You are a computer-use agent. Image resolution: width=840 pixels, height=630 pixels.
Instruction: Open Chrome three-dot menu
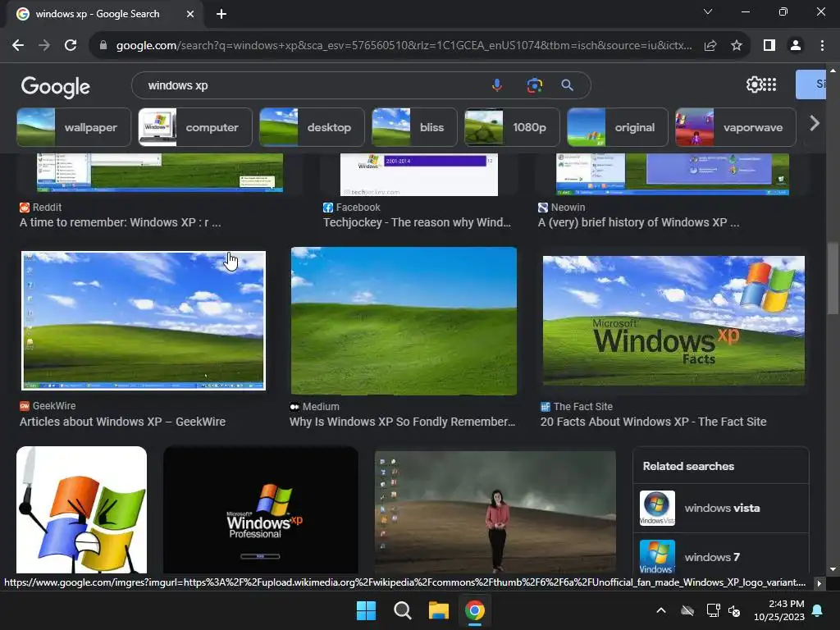pyautogui.click(x=822, y=46)
